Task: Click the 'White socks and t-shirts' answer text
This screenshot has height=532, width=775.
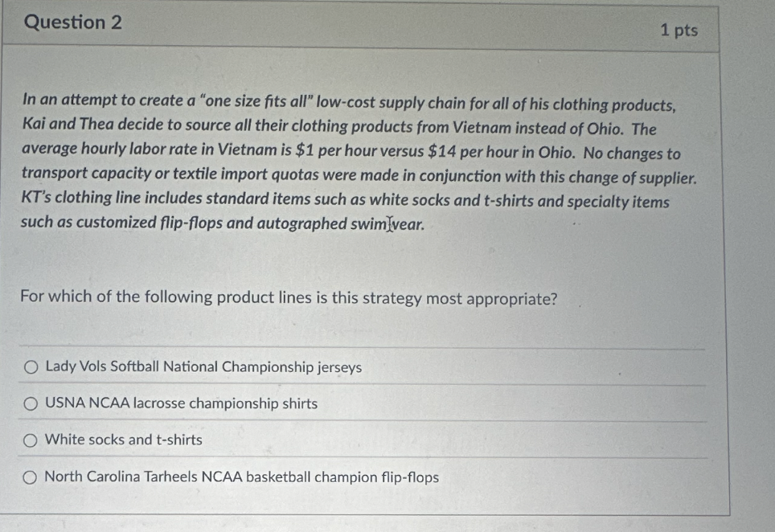Action: coord(124,440)
